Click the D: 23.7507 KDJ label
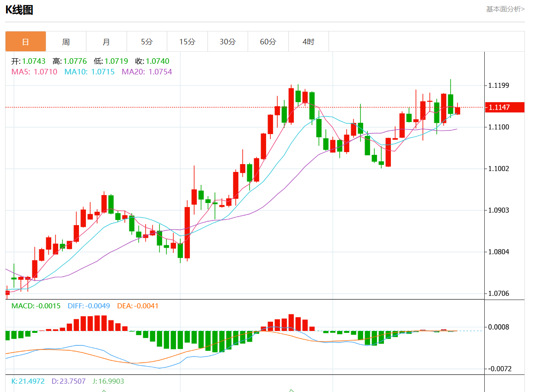Viewport: 536px width, 392px height. pyautogui.click(x=68, y=381)
